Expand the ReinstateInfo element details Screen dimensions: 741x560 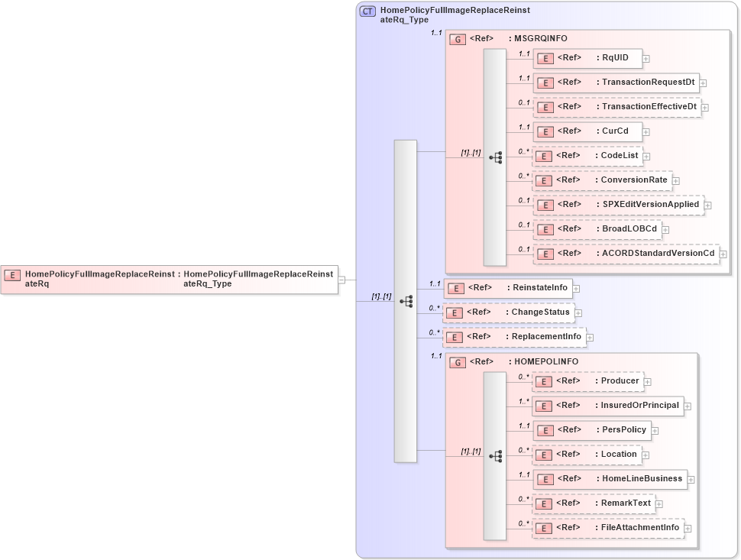point(575,288)
